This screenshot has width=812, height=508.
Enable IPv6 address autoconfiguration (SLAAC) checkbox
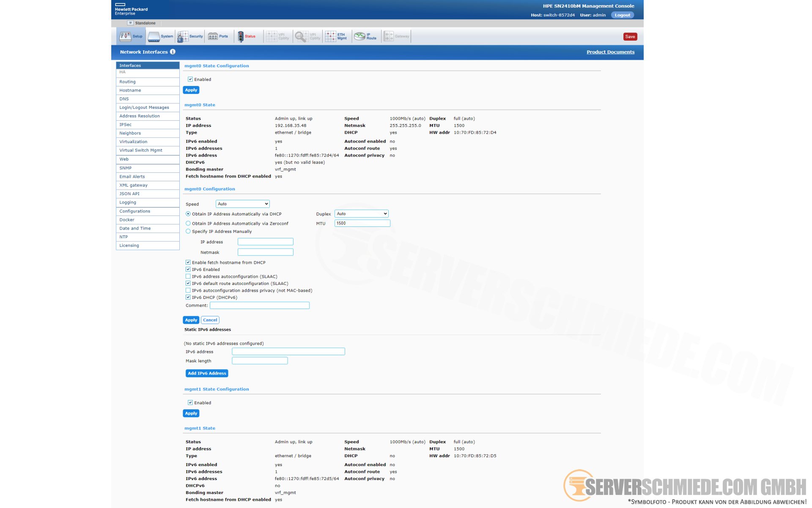(188, 276)
